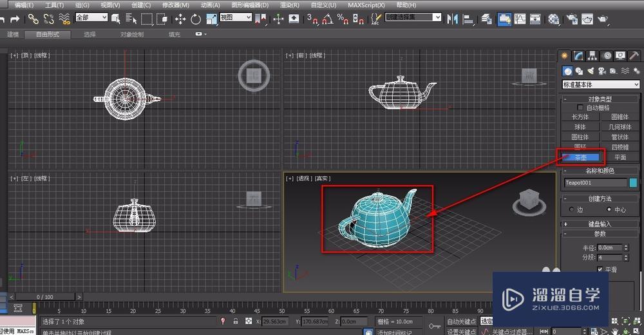Image resolution: width=644 pixels, height=335 pixels.
Task: Toggle the 3D Snaps icon
Action: click(x=312, y=19)
